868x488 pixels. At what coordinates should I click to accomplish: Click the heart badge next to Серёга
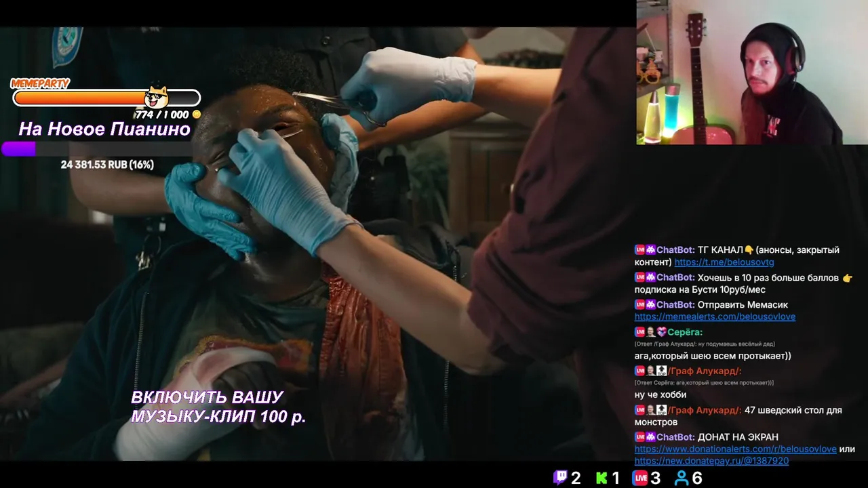tap(661, 332)
